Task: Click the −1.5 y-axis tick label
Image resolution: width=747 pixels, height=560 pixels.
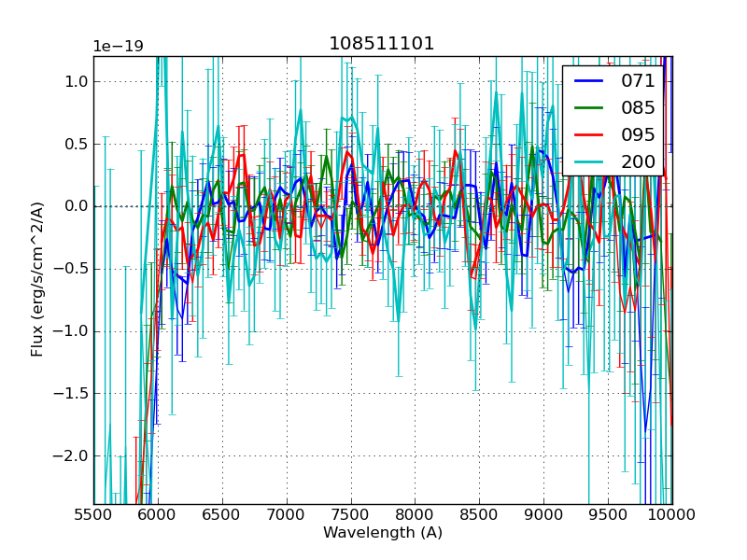Action: click(x=71, y=393)
